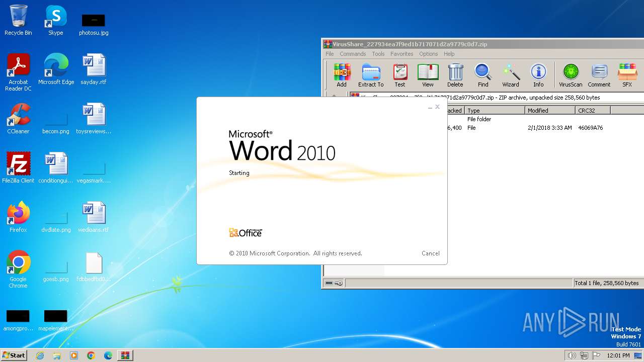Select the FileZilla Client desktop shortcut
The image size is (644, 362).
click(18, 168)
